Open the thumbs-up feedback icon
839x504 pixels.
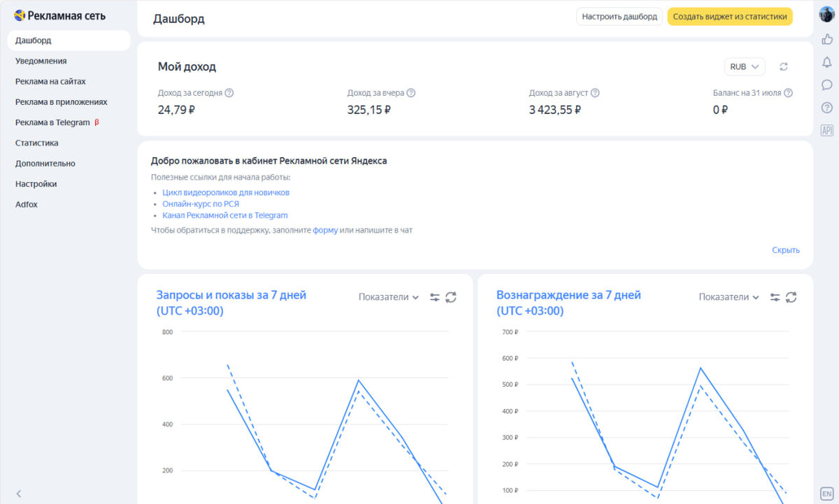[x=826, y=40]
